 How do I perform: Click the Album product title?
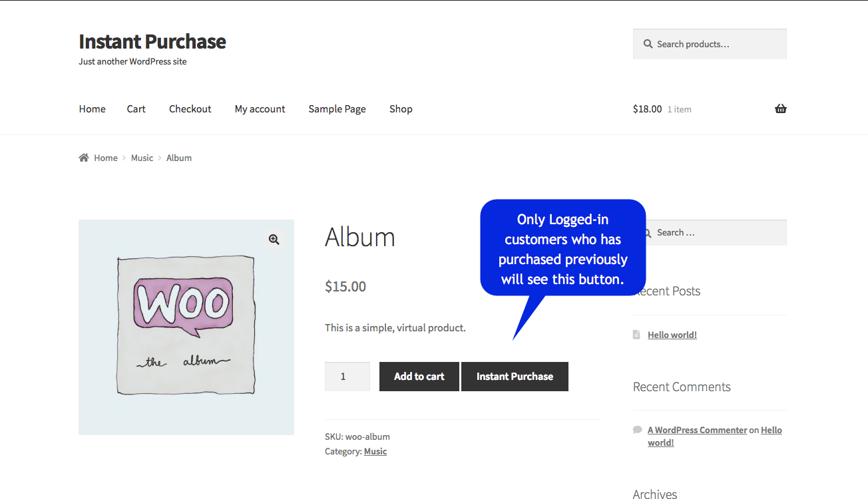pyautogui.click(x=360, y=237)
